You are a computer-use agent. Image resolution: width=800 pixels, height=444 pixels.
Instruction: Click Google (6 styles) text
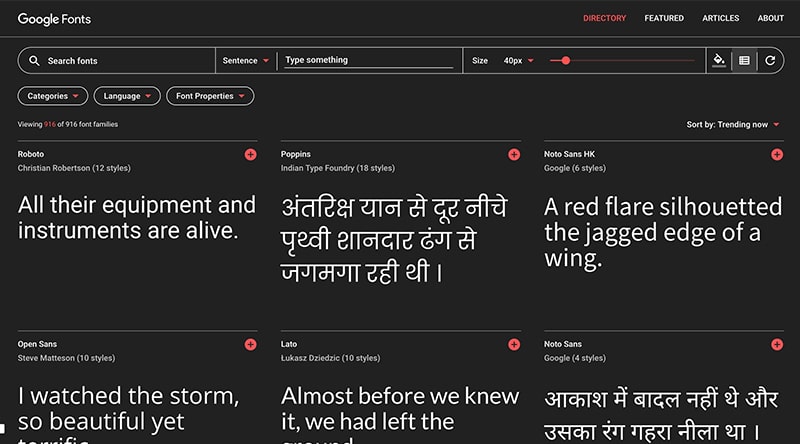tap(575, 168)
